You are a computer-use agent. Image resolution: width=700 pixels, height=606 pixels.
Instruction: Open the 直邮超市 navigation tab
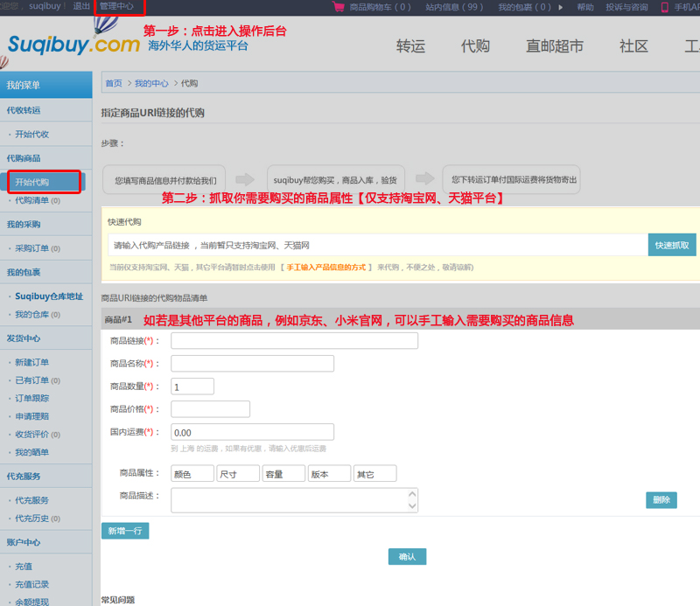[555, 46]
